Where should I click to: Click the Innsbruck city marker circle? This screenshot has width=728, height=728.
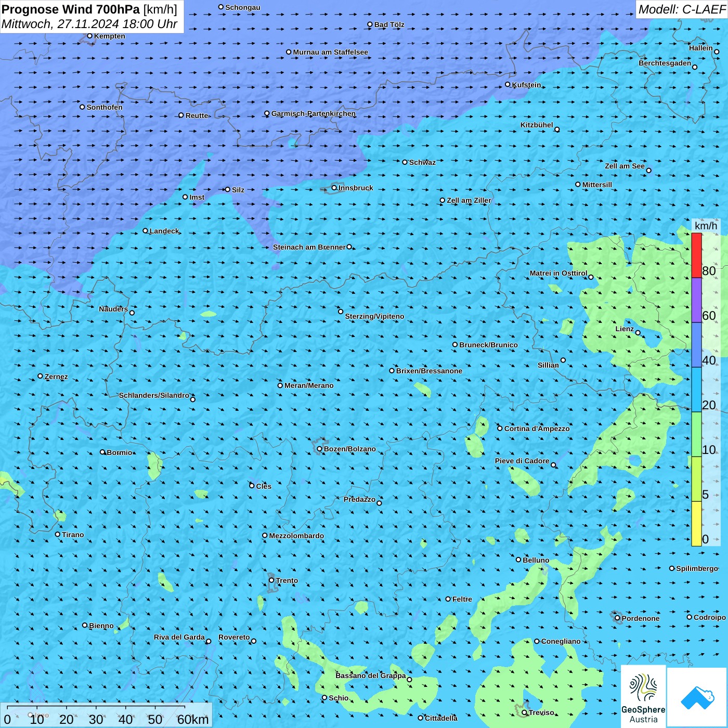[334, 188]
